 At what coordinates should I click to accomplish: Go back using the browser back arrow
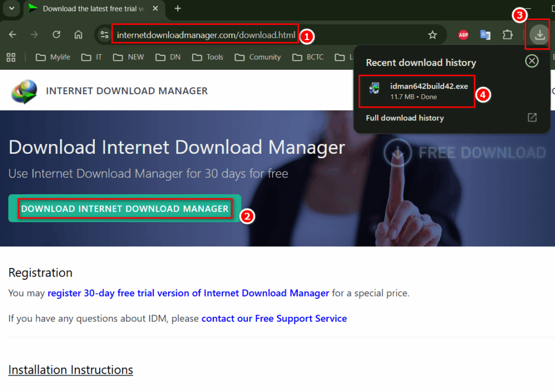tap(13, 35)
